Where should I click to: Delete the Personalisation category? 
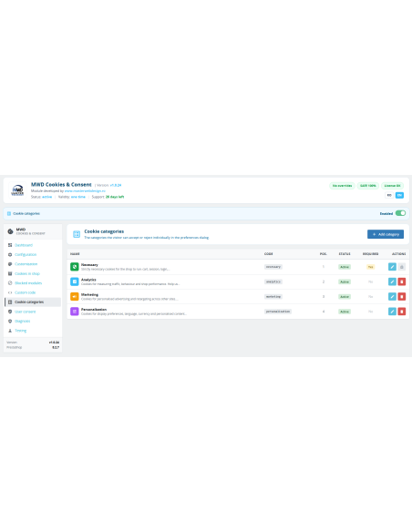(401, 312)
